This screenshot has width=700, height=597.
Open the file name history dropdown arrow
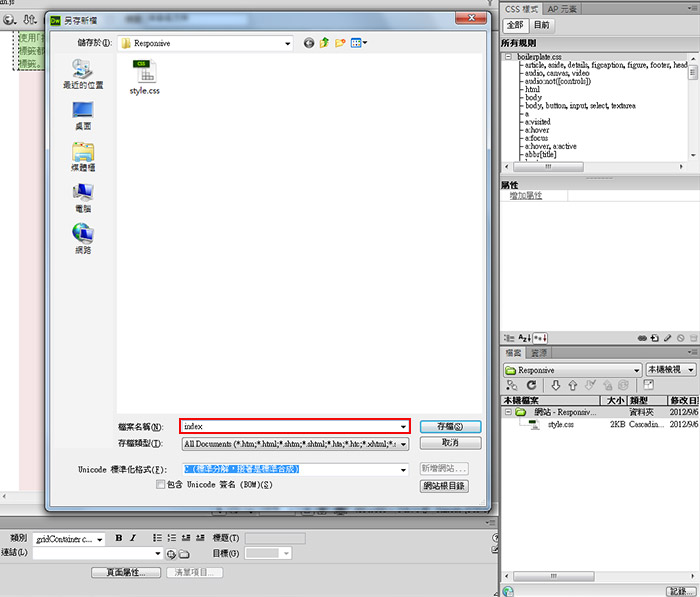point(403,427)
